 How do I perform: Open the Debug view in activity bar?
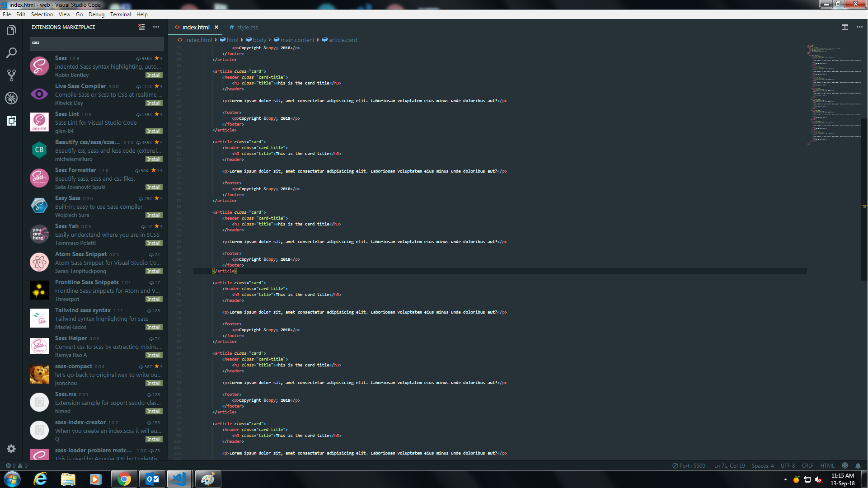point(11,98)
